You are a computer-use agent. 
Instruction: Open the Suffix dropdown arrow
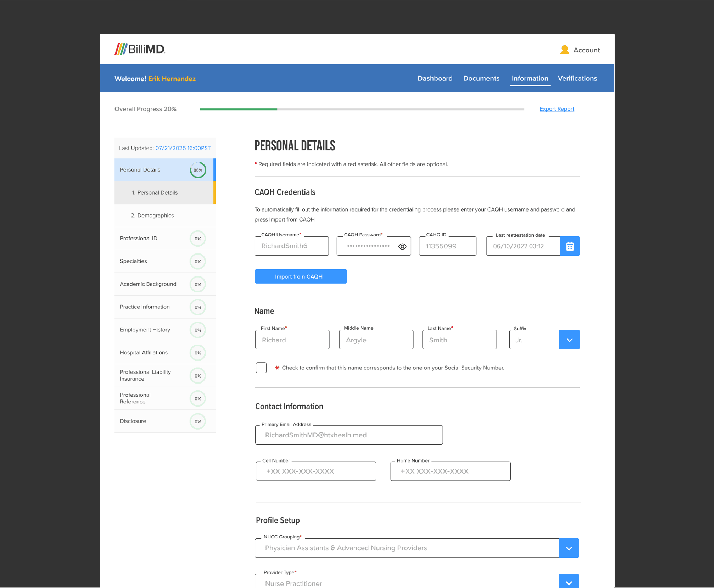click(x=569, y=340)
